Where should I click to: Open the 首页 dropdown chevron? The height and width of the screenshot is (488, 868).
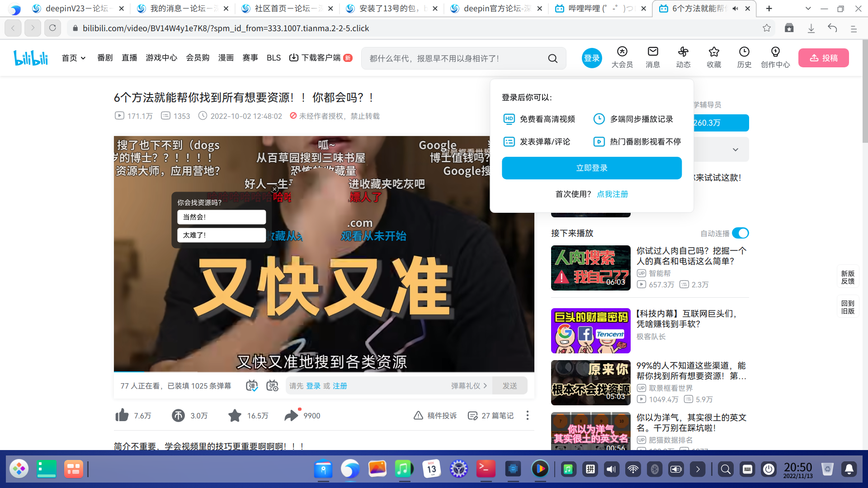pos(83,58)
